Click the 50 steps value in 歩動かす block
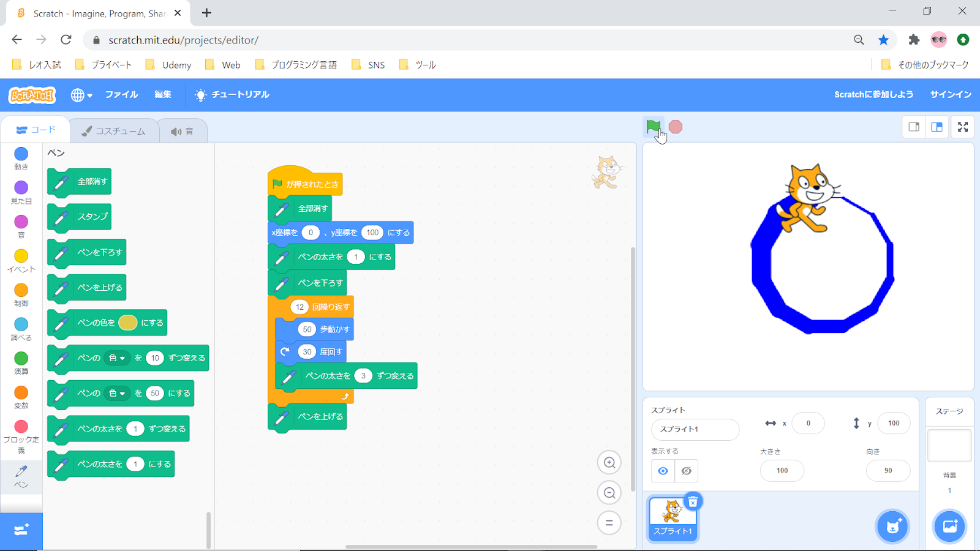 point(307,329)
